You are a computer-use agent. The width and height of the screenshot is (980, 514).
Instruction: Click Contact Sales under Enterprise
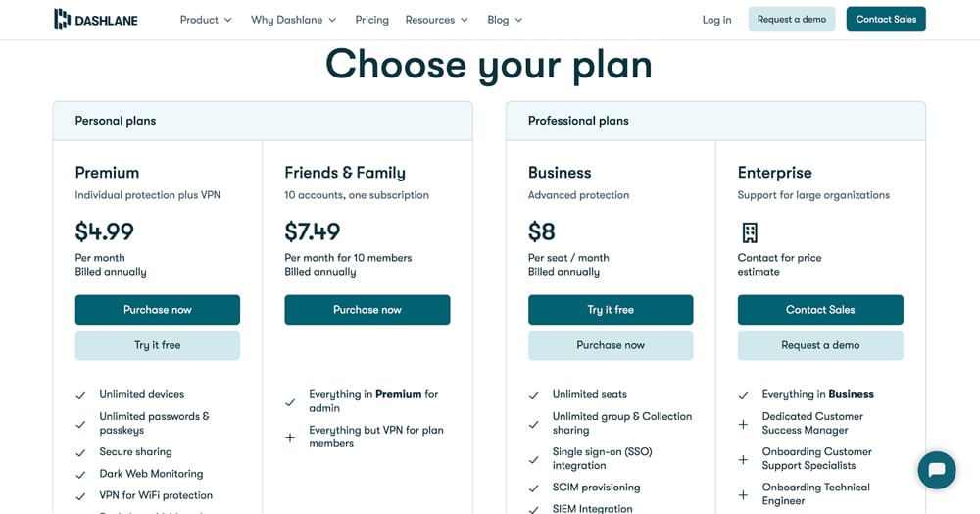point(819,310)
